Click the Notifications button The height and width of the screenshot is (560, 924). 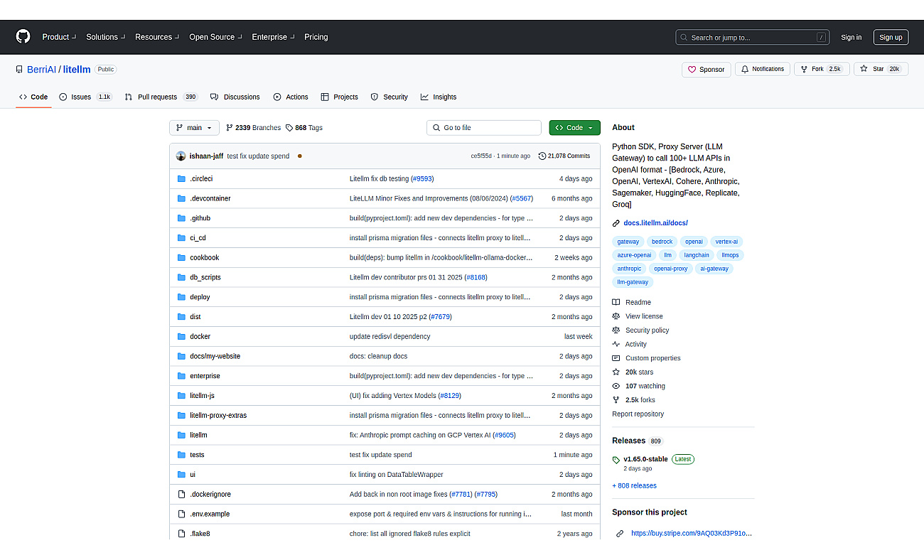pyautogui.click(x=762, y=69)
